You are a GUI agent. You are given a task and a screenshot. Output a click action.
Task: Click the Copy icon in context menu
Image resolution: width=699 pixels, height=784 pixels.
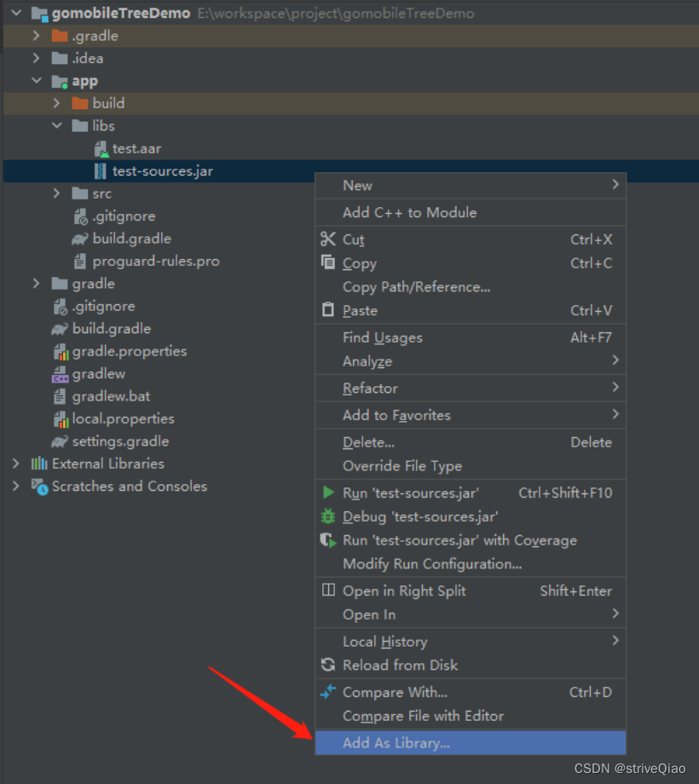(328, 262)
